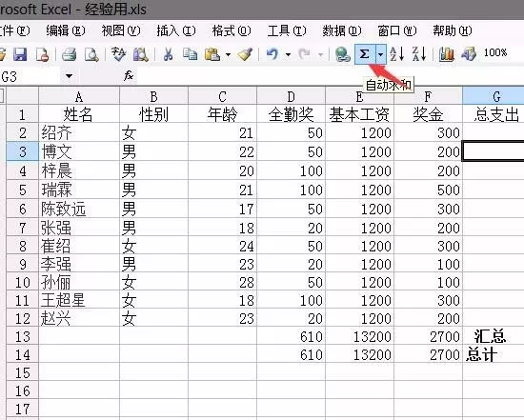Viewport: 524px width, 420px height.
Task: Click the fx Insert Function icon
Action: [129, 76]
